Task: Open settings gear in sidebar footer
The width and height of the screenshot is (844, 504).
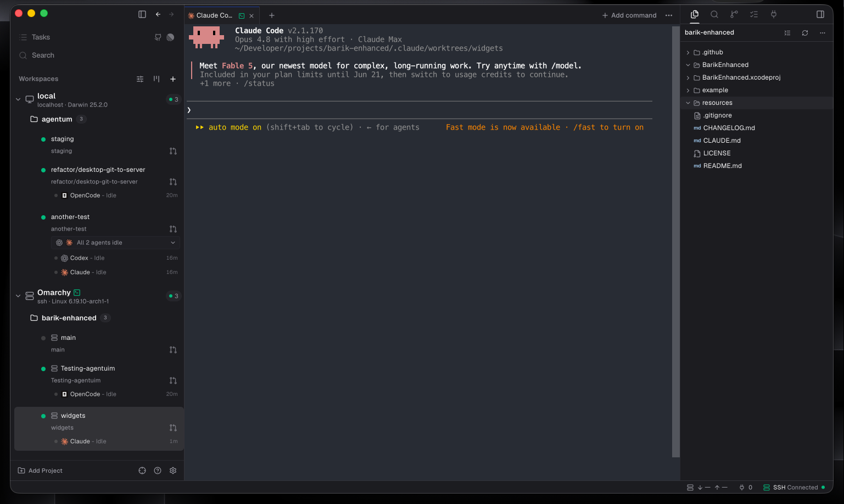Action: (173, 471)
